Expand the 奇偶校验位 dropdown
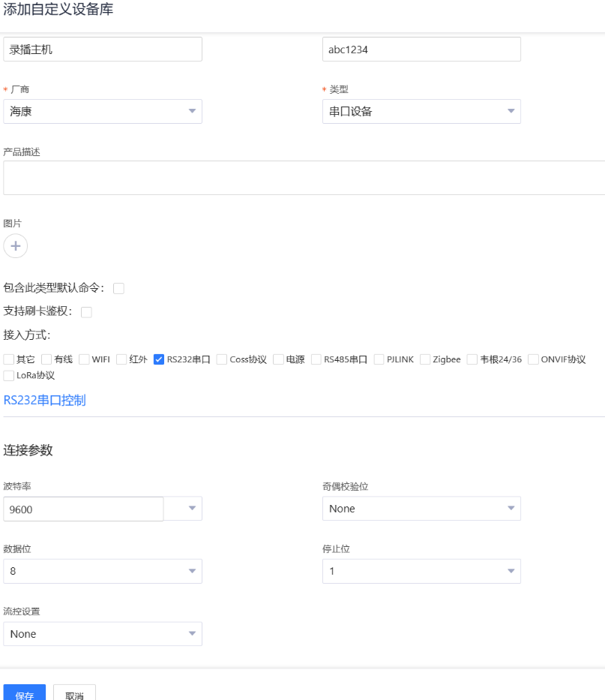 coord(421,509)
